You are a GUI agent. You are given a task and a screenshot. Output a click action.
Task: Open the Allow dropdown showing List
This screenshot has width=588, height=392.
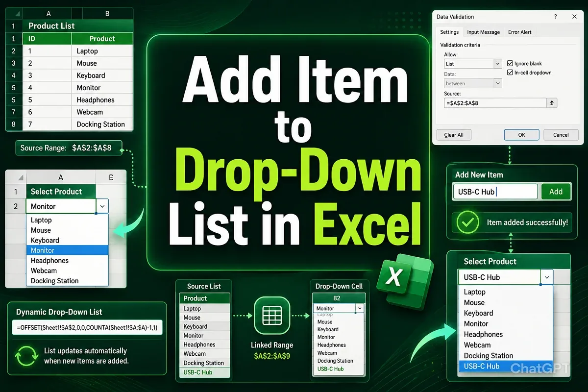[x=472, y=64]
